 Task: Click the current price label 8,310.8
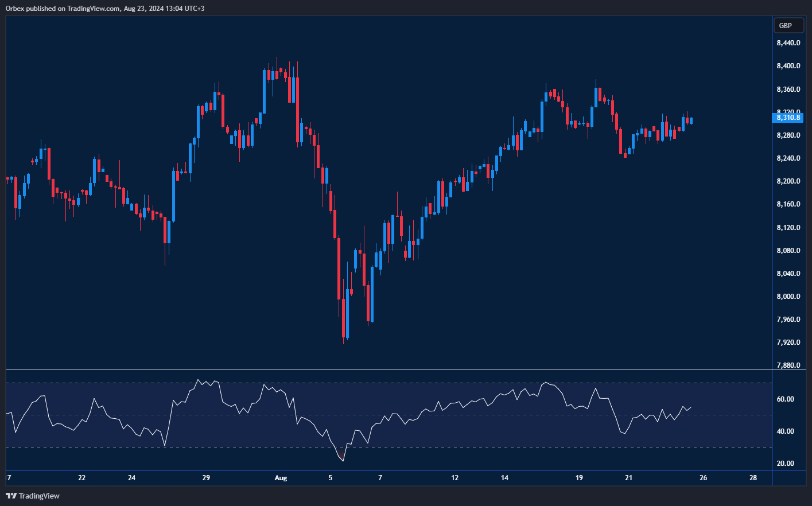788,118
